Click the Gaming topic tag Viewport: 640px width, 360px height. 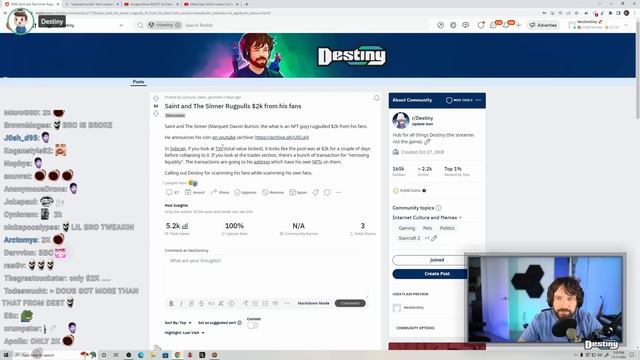coord(407,228)
